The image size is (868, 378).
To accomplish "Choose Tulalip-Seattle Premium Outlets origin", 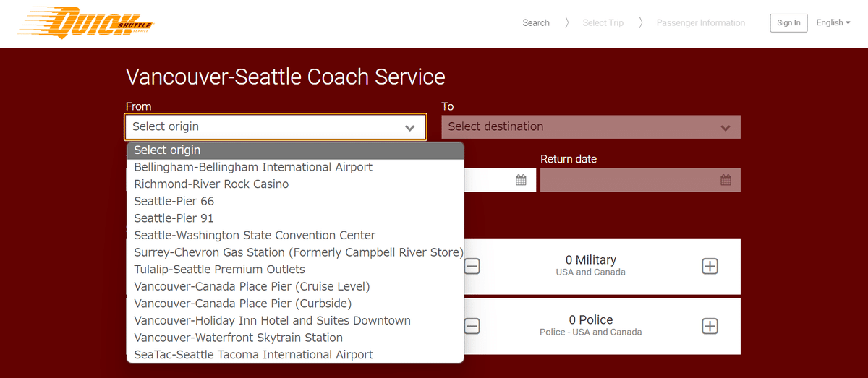I will (x=220, y=270).
